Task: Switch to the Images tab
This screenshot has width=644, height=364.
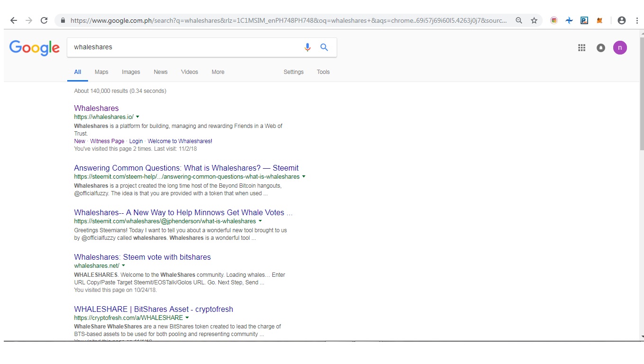Action: pos(131,72)
